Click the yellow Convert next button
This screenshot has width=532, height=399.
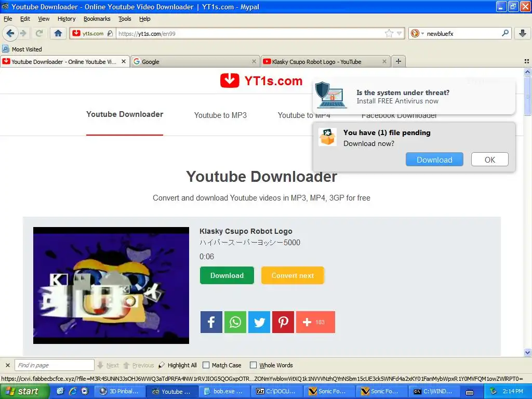coord(292,275)
